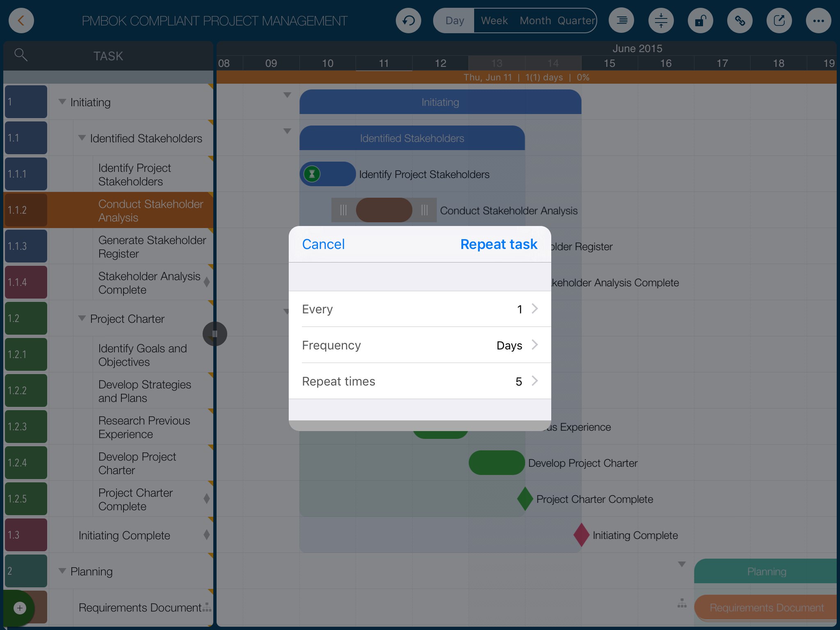The height and width of the screenshot is (630, 840).
Task: Open the text outline list icon
Action: [x=621, y=21]
